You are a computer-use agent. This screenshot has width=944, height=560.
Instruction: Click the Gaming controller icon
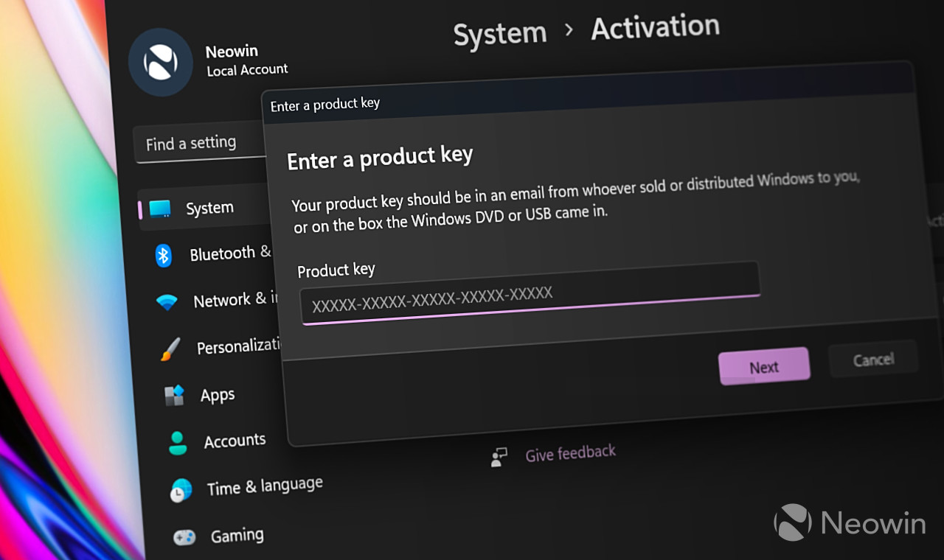tap(184, 538)
